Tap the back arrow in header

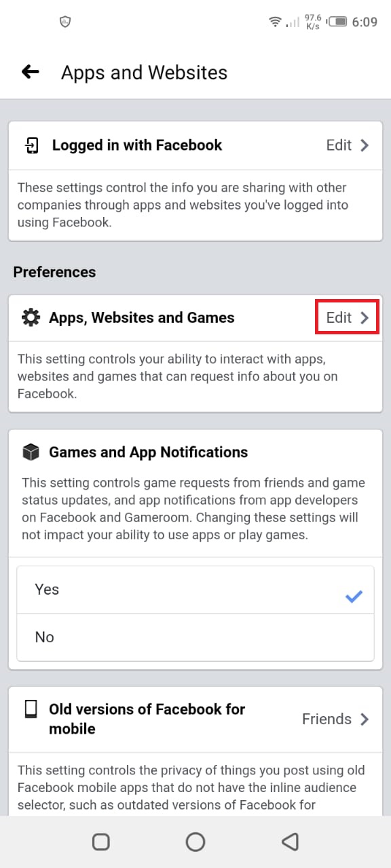click(31, 72)
